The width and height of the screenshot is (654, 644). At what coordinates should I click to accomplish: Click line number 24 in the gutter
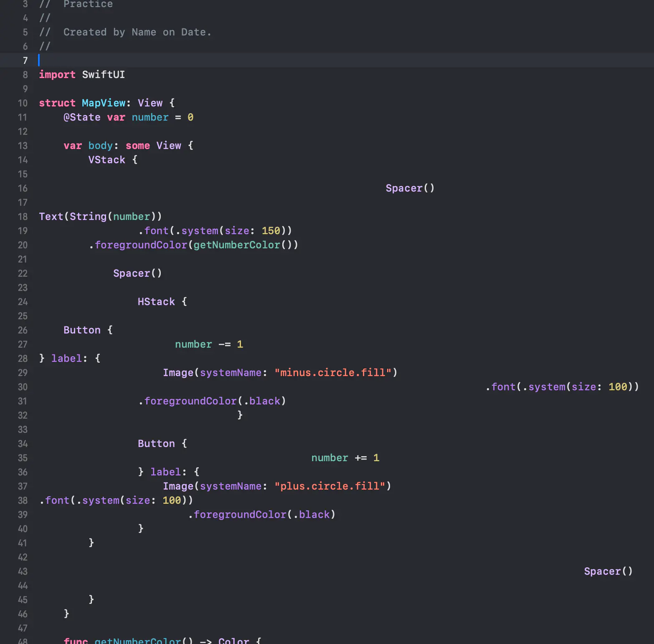coord(23,302)
